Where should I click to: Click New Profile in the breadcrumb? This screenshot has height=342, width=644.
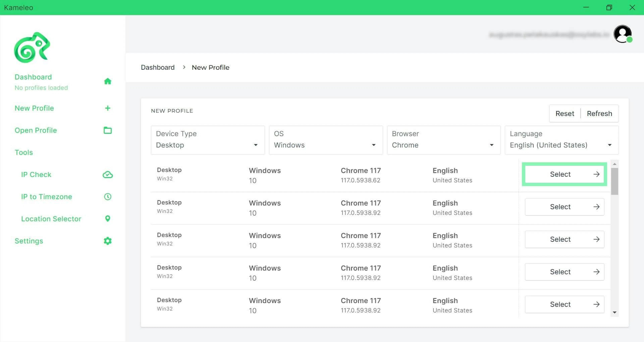[x=210, y=68]
